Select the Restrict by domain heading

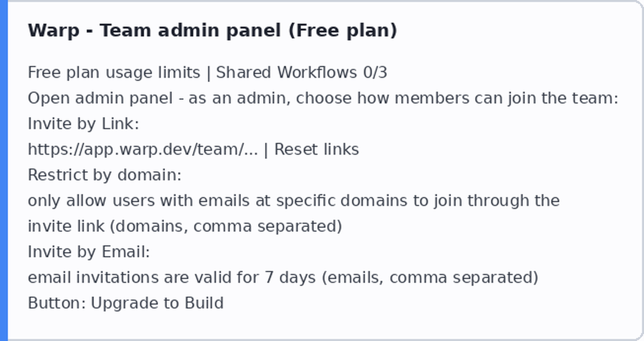pos(105,174)
